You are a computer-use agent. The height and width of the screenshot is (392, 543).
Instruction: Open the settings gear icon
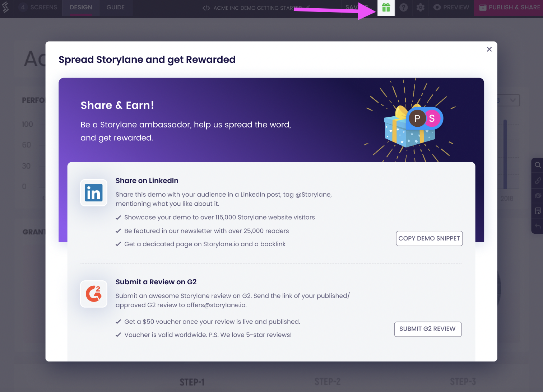tap(421, 8)
